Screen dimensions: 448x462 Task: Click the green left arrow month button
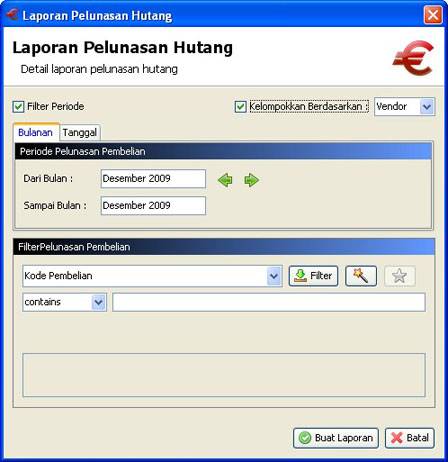coord(225,180)
